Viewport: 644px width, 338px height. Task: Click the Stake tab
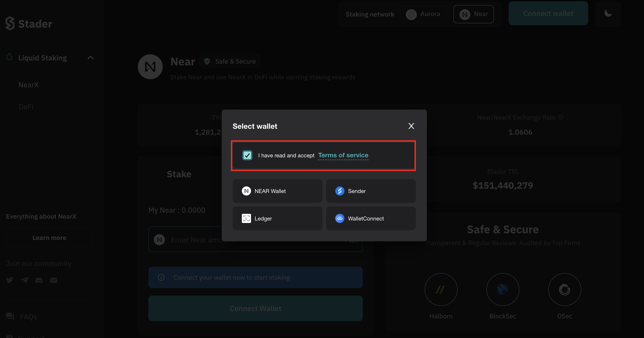point(179,174)
